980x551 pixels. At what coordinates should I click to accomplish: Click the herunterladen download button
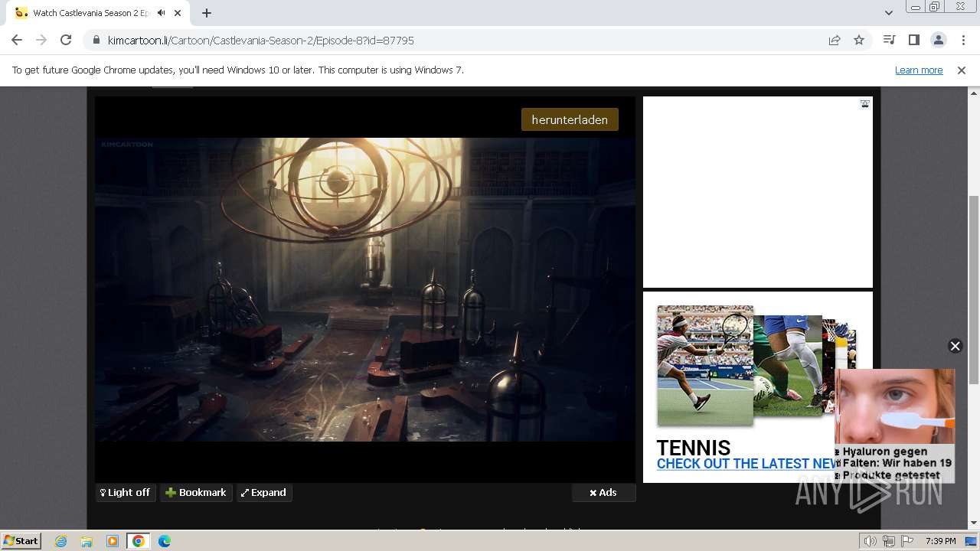point(570,119)
